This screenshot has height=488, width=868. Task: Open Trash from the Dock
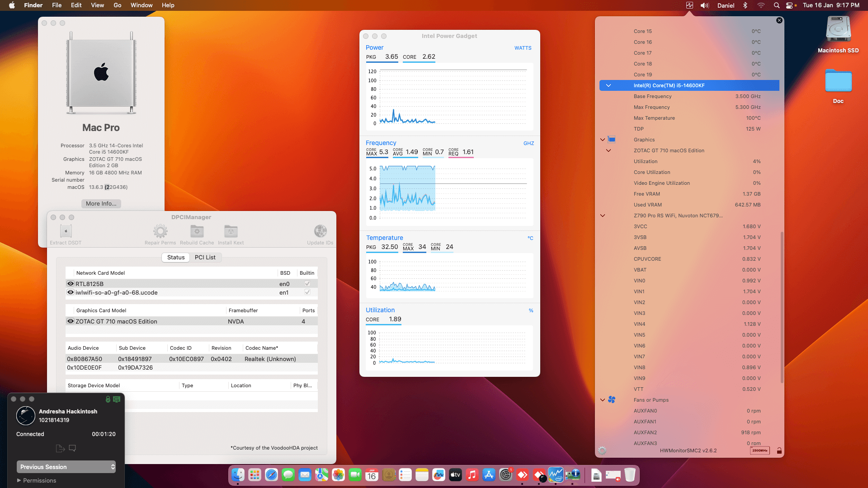click(x=630, y=475)
